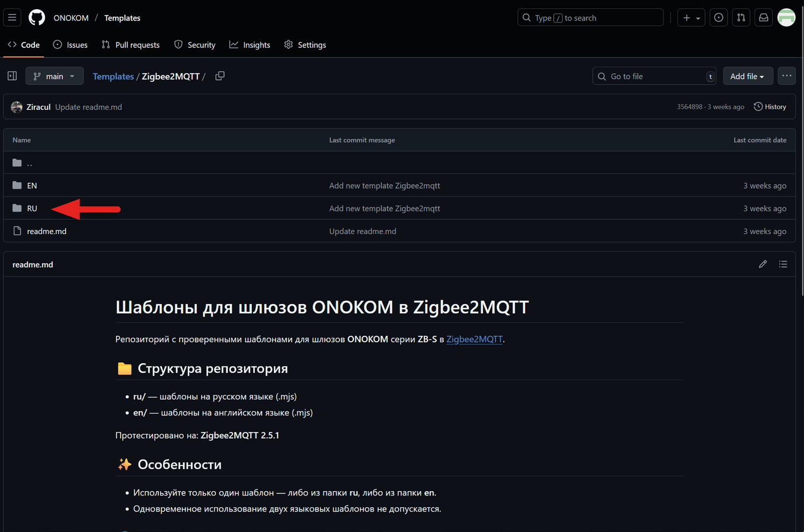The height and width of the screenshot is (532, 804).
Task: Open the RU folder
Action: tap(32, 209)
